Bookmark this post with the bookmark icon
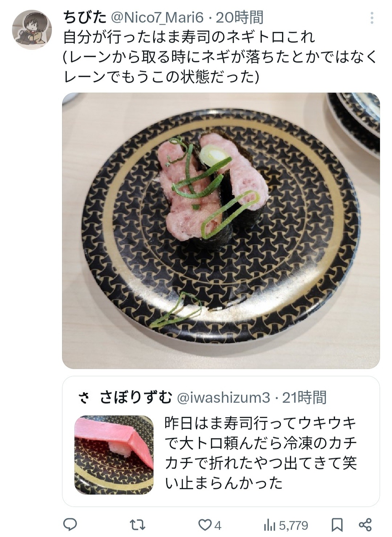Viewport: 392px width, 537px height. [x=337, y=525]
